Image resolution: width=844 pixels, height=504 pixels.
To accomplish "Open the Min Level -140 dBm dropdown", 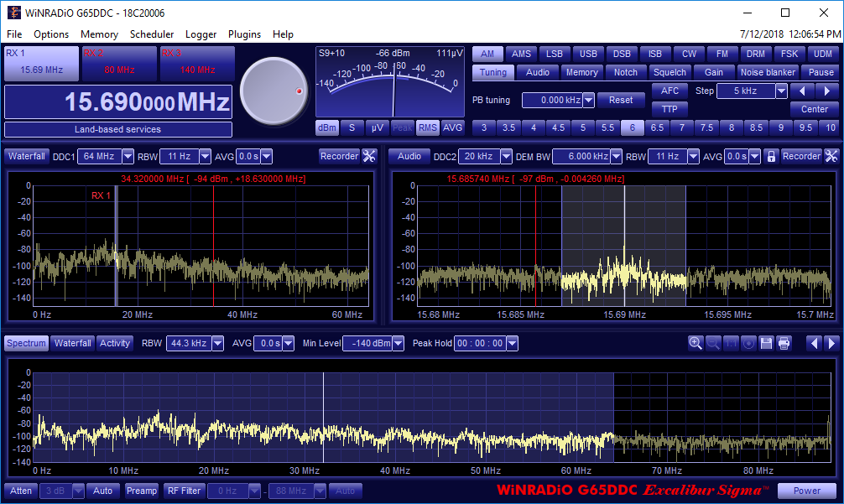I will pos(398,343).
